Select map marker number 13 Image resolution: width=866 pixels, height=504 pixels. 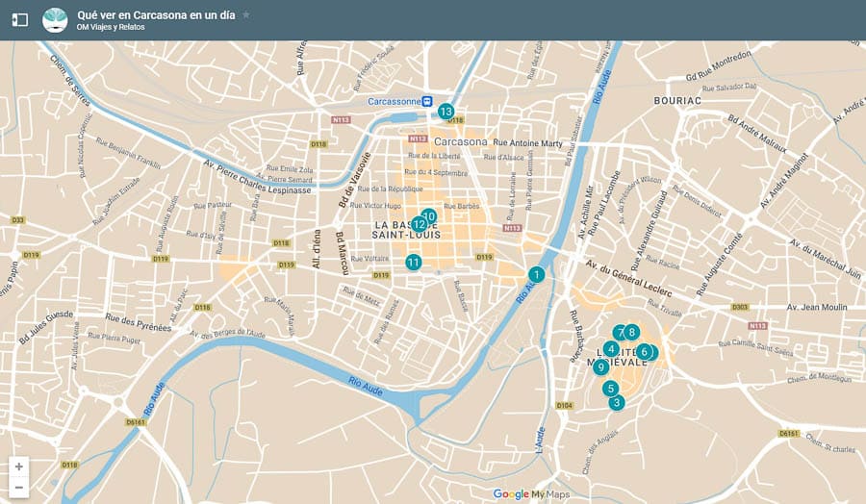446,112
